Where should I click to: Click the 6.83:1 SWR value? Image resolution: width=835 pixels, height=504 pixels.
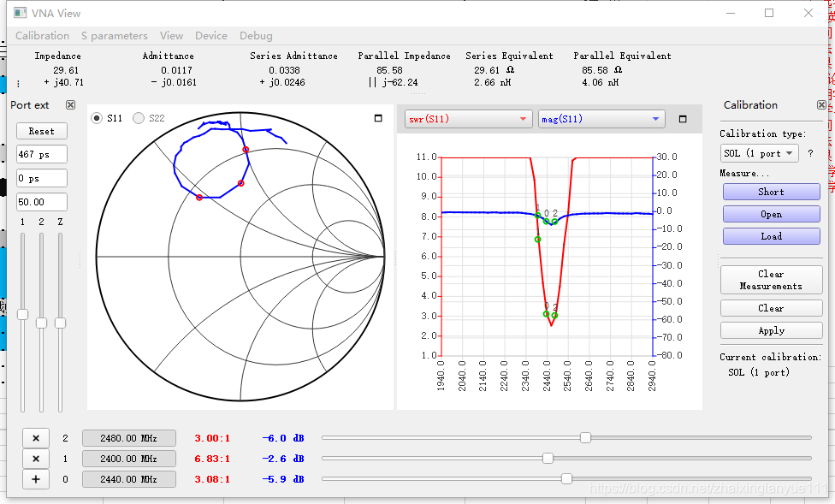tap(212, 459)
